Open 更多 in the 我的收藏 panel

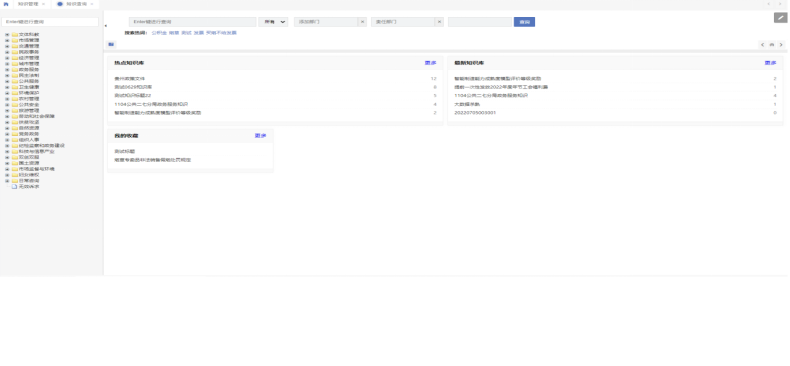pyautogui.click(x=260, y=136)
